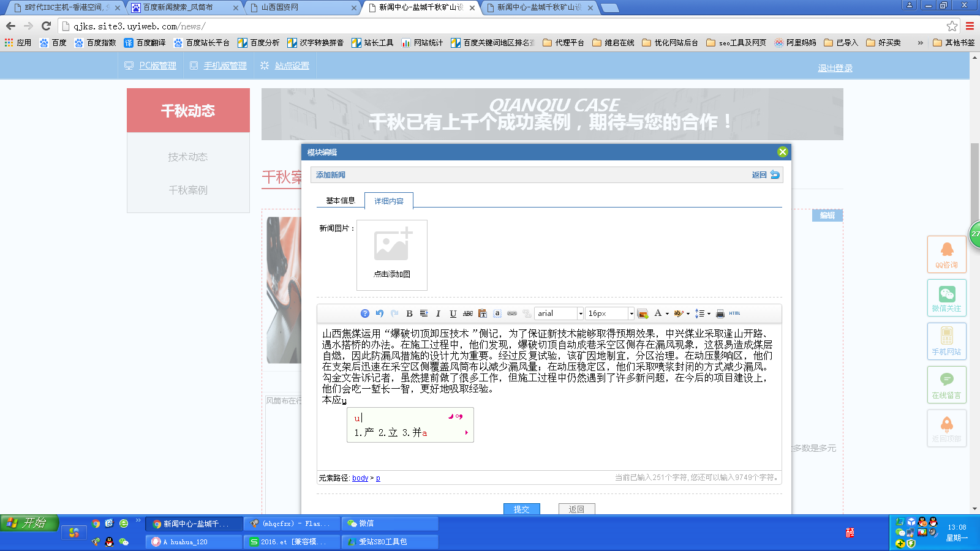The height and width of the screenshot is (551, 980).
Task: Click the 退出登录 logout link
Action: pos(835,68)
